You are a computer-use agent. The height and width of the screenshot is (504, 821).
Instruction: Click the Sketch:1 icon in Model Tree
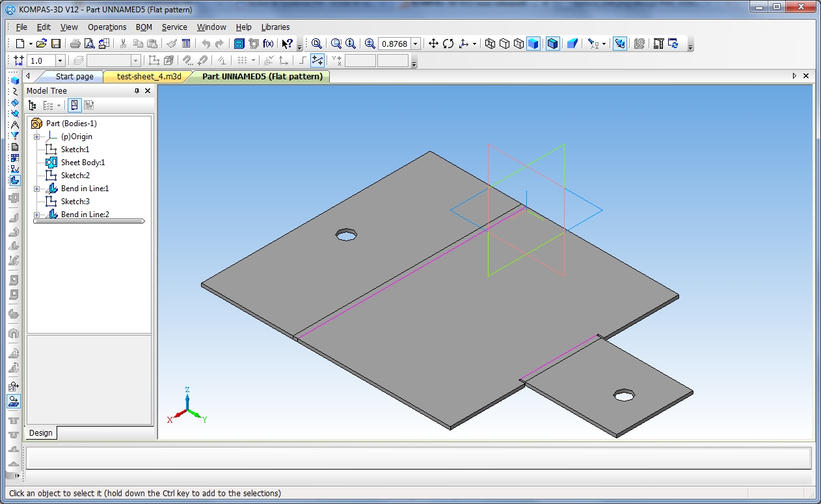tap(51, 150)
